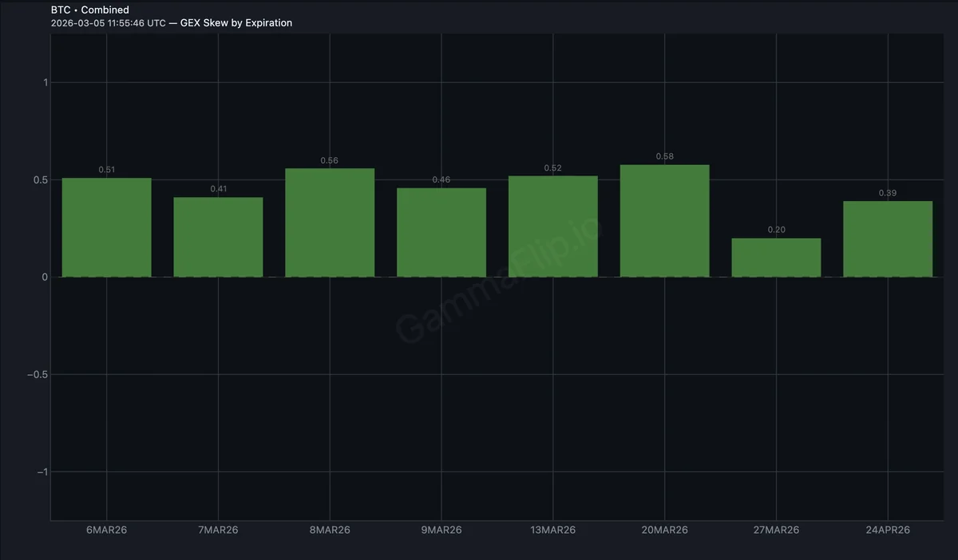Click the 27MAR26 x-axis label
The image size is (958, 560).
(775, 529)
